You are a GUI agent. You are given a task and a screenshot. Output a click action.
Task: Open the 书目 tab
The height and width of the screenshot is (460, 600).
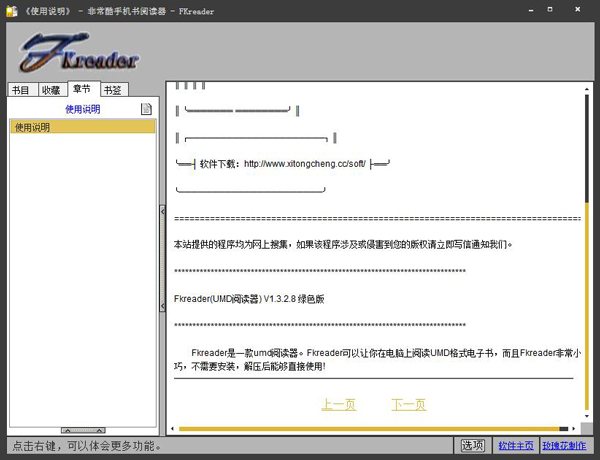[x=23, y=90]
